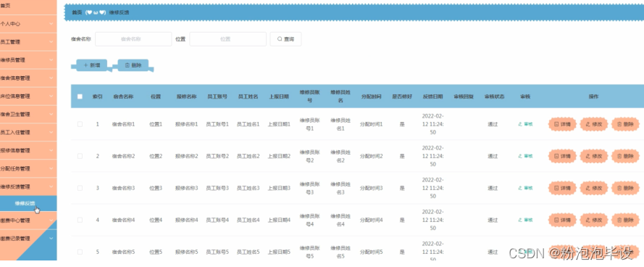Check the checkbox for row 4
The width and height of the screenshot is (644, 267).
(80, 220)
